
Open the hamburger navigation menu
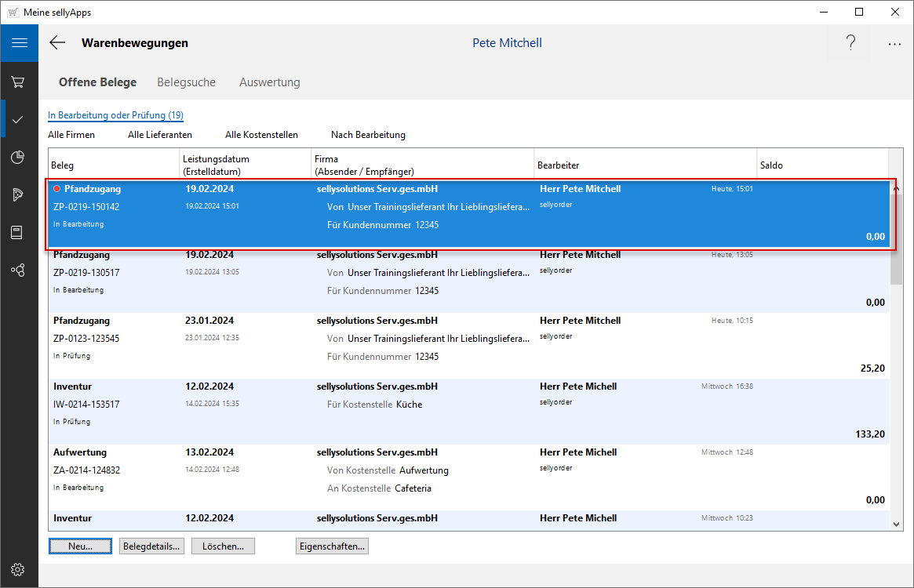tap(19, 43)
